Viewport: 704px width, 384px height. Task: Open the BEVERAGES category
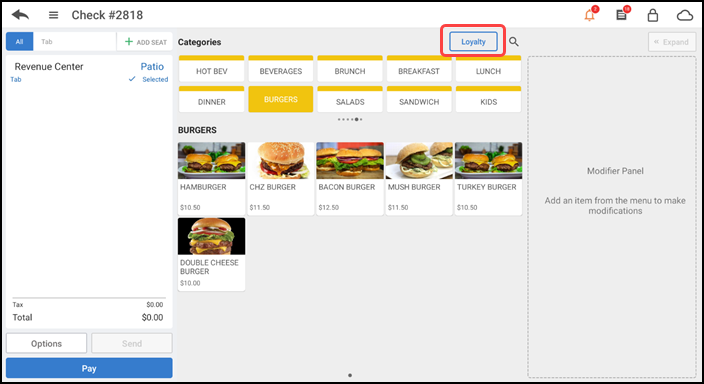[x=281, y=69]
